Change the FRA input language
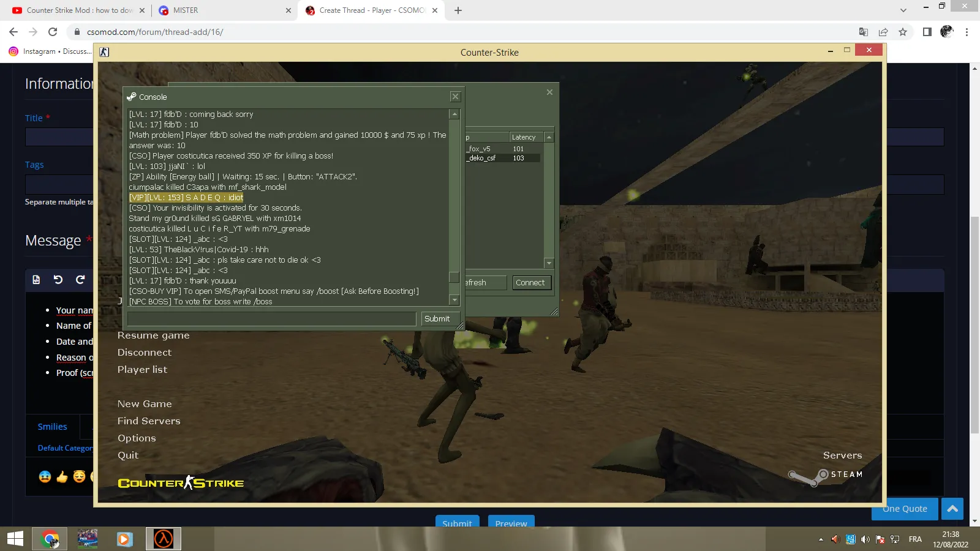This screenshot has height=551, width=980. [x=915, y=539]
